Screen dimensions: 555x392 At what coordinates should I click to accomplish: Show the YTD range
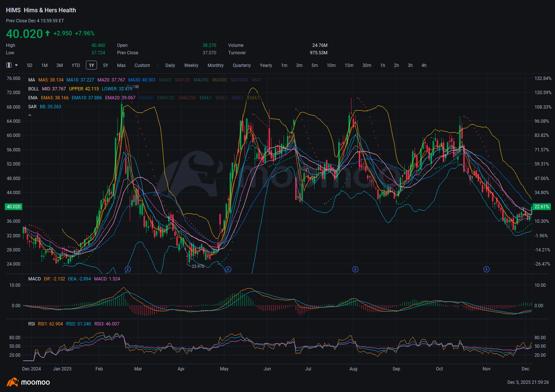(x=76, y=65)
